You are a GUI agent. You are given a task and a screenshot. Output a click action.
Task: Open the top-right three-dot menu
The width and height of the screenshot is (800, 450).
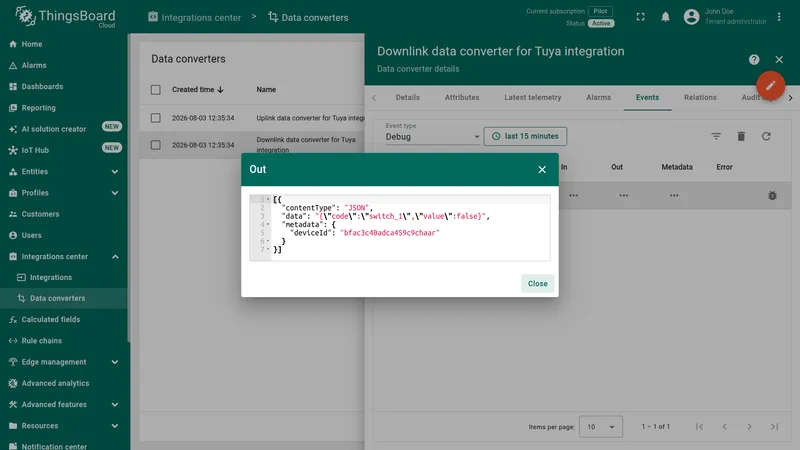point(779,17)
